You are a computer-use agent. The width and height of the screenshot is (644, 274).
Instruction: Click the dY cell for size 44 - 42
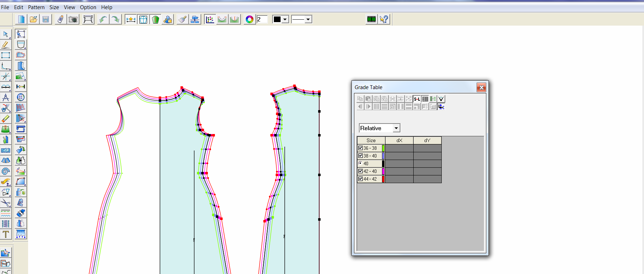click(427, 179)
